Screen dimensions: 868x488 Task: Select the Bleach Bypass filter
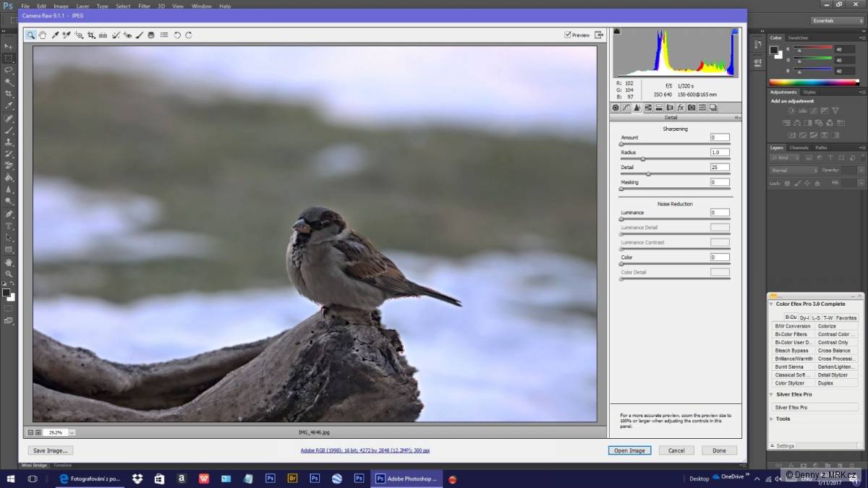(793, 351)
